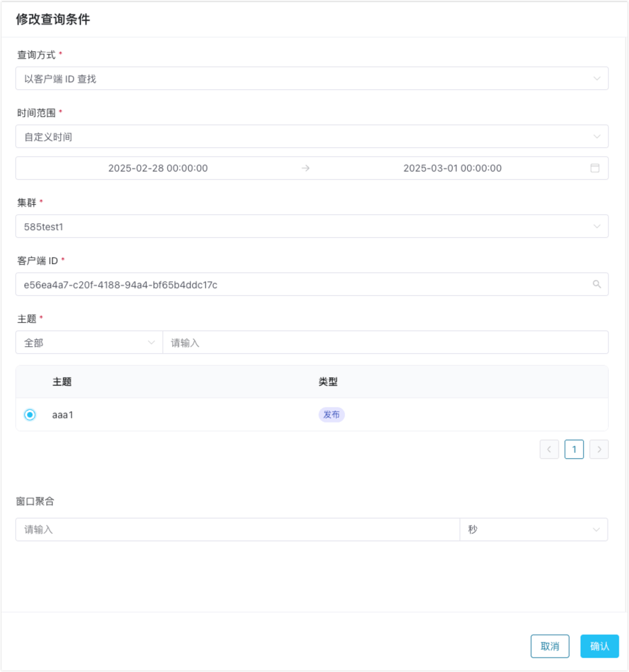Click page number 1 in pagination

(574, 449)
